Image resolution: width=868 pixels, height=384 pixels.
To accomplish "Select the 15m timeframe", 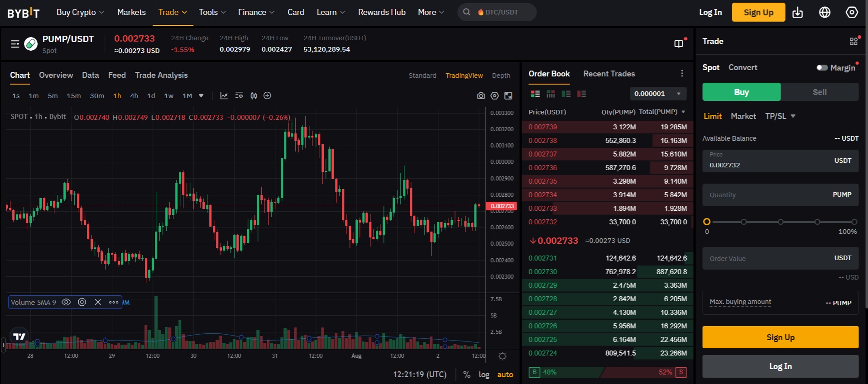I will [74, 96].
